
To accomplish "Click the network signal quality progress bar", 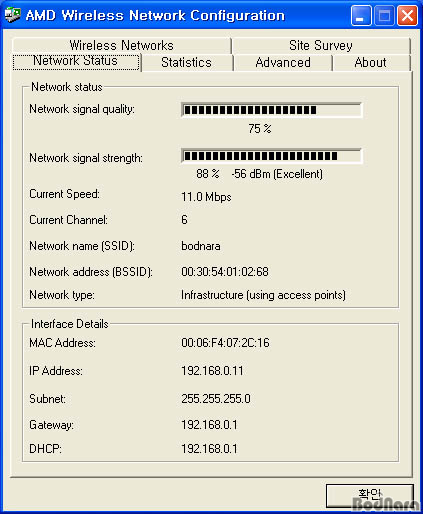I will [x=271, y=110].
